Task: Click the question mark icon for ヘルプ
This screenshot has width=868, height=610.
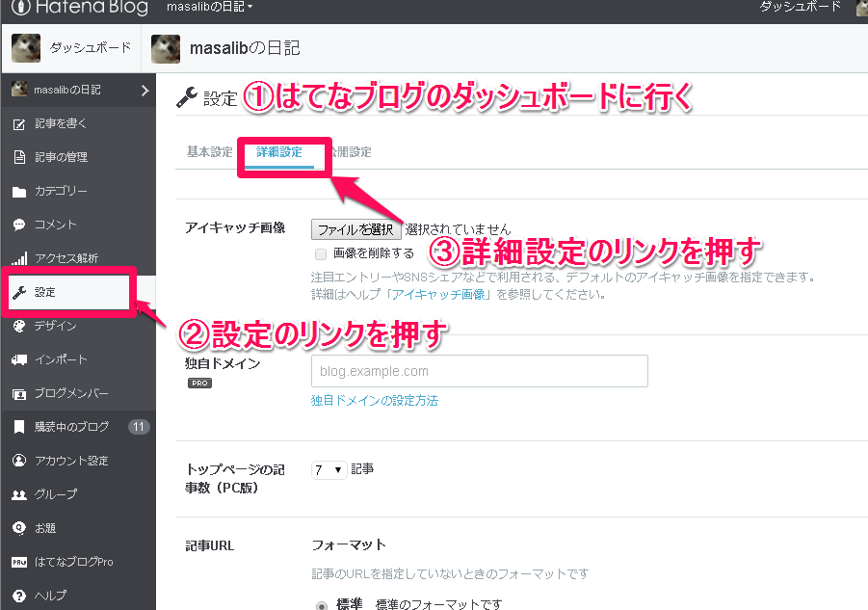Action: coord(19,596)
